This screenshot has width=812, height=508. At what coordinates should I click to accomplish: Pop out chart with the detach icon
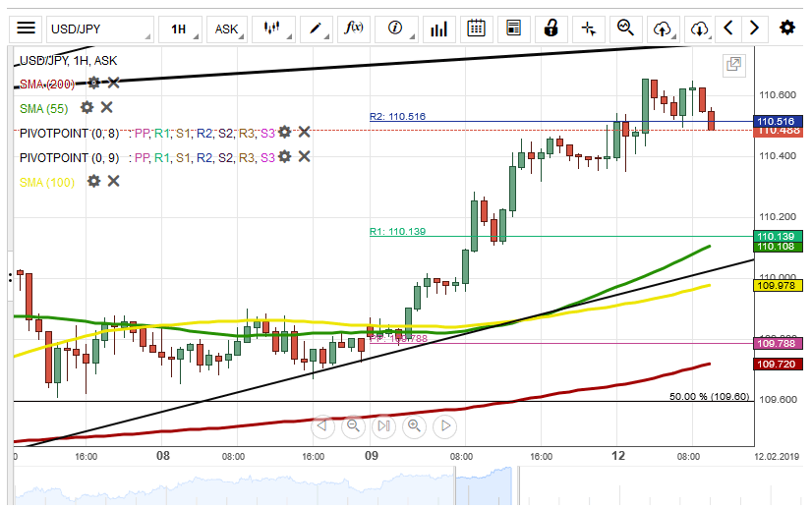733,65
